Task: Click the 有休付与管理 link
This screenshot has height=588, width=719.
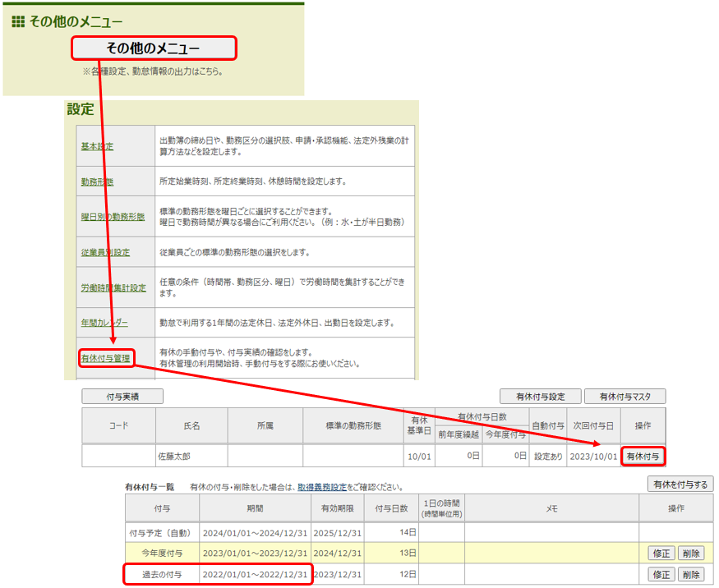Action: (105, 357)
